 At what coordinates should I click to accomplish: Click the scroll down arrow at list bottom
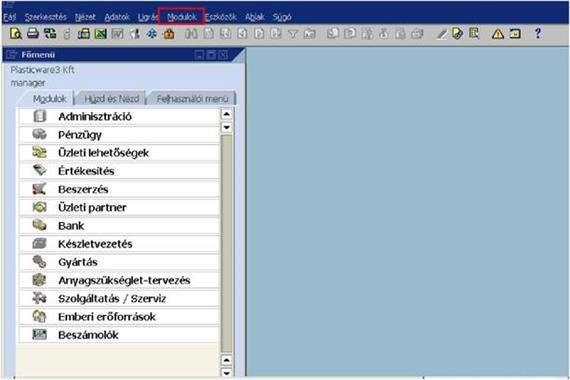click(x=226, y=372)
